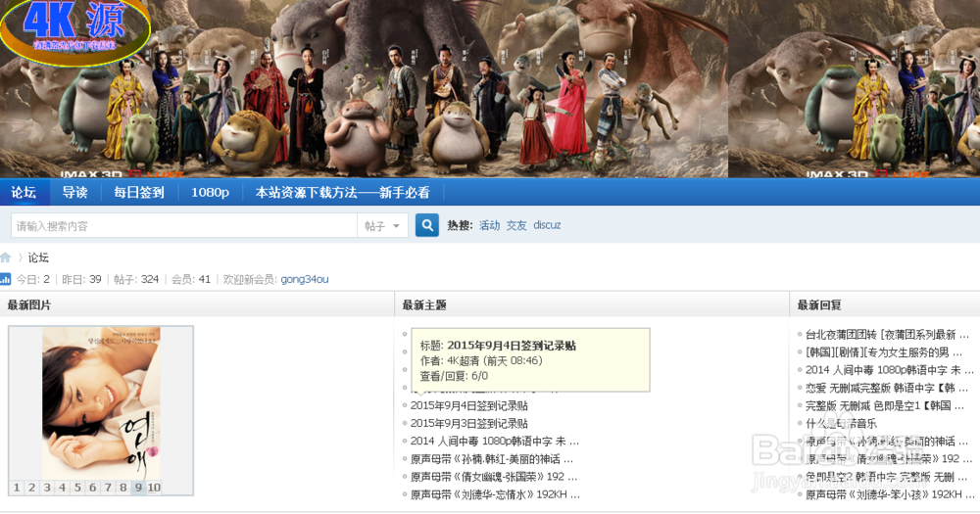The image size is (980, 514).
Task: Open topic 2015年9月3日签到记录贴
Action: click(x=468, y=424)
